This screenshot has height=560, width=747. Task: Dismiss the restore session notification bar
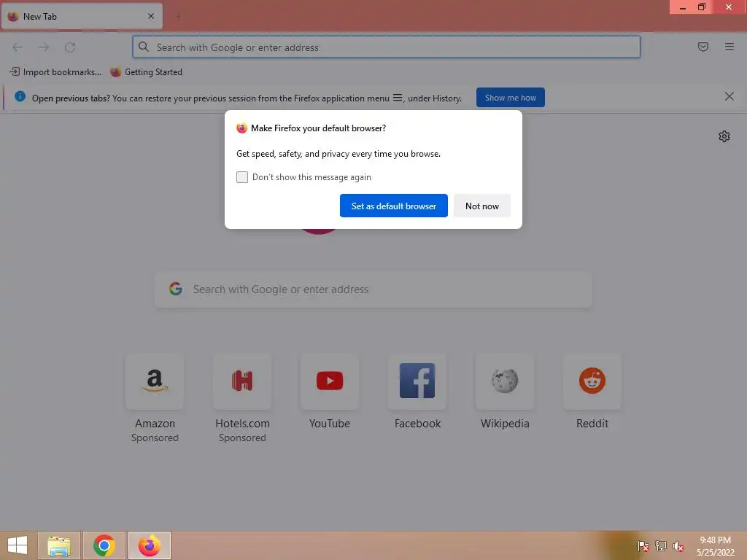[x=729, y=97]
